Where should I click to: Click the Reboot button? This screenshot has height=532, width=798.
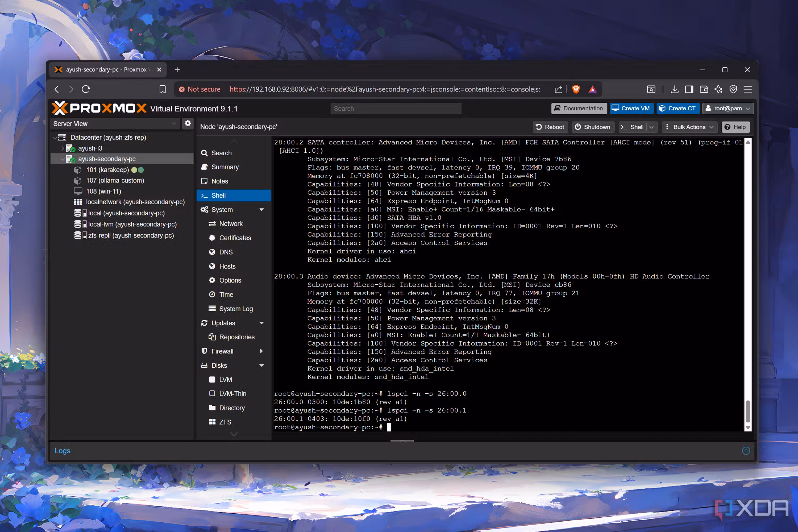coord(550,127)
